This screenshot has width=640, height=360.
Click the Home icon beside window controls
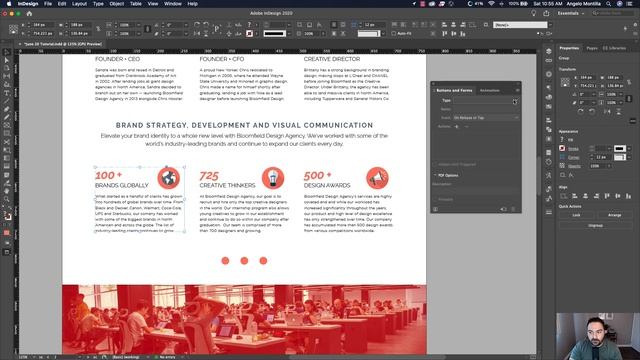pyautogui.click(x=29, y=13)
